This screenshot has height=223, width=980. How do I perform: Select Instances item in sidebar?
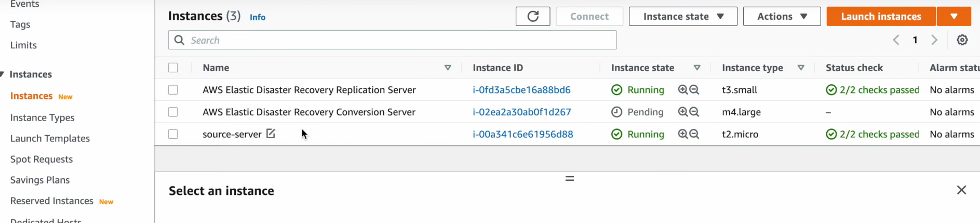click(x=31, y=96)
